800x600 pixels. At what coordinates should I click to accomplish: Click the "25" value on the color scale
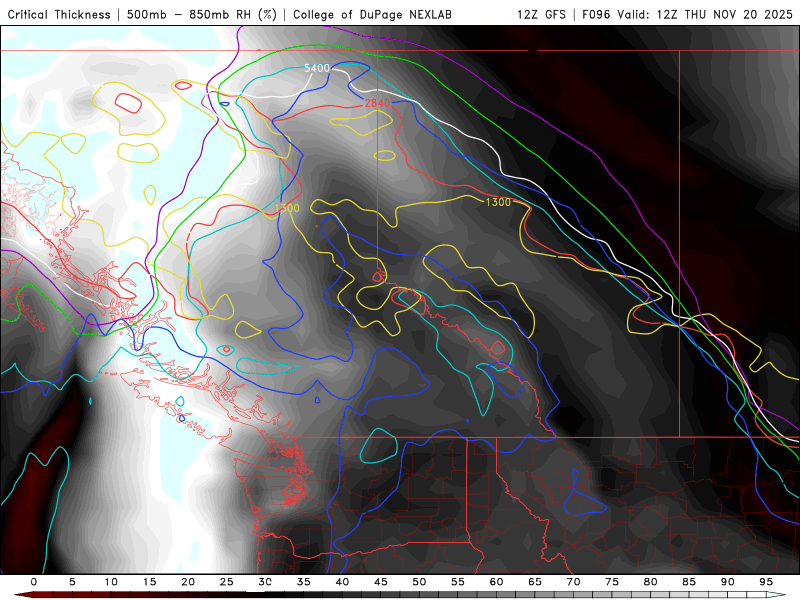pyautogui.click(x=227, y=582)
